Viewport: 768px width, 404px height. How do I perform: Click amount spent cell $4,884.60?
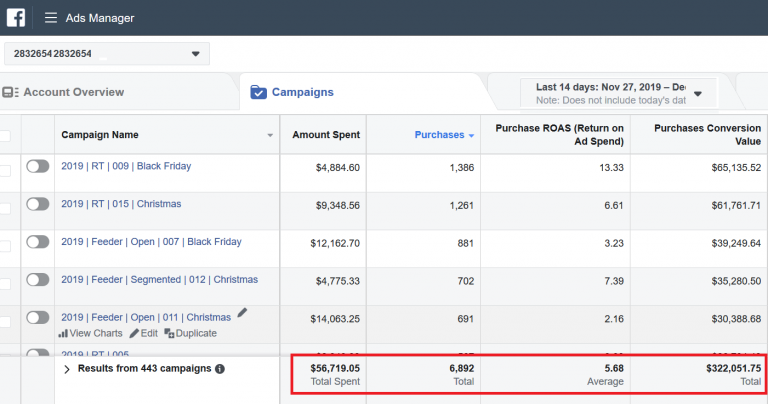coord(337,167)
